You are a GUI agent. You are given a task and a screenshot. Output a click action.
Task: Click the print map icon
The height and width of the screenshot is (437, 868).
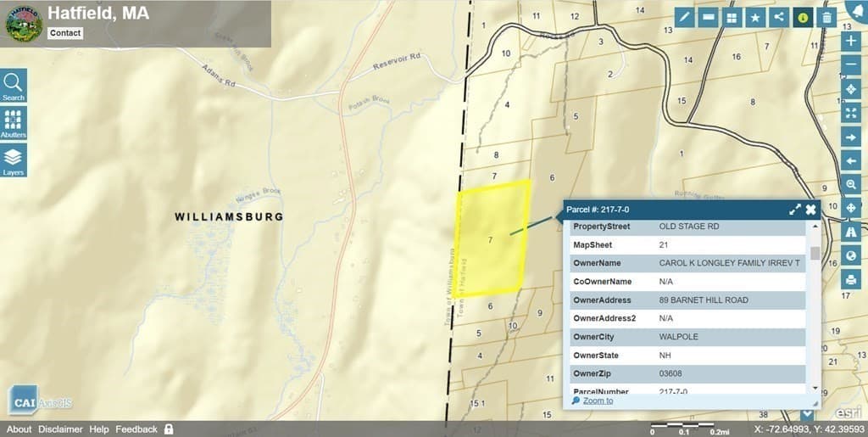pos(851,280)
